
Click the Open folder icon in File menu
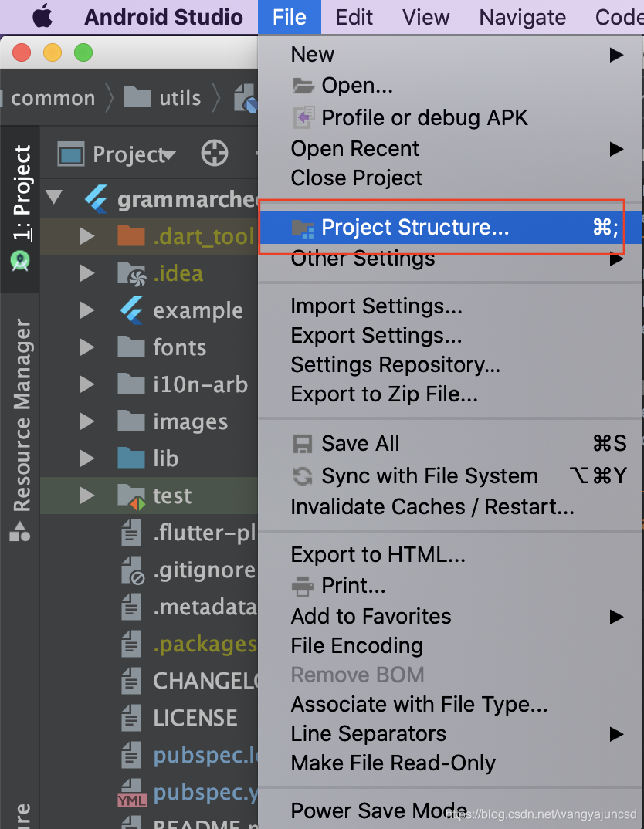pyautogui.click(x=303, y=86)
